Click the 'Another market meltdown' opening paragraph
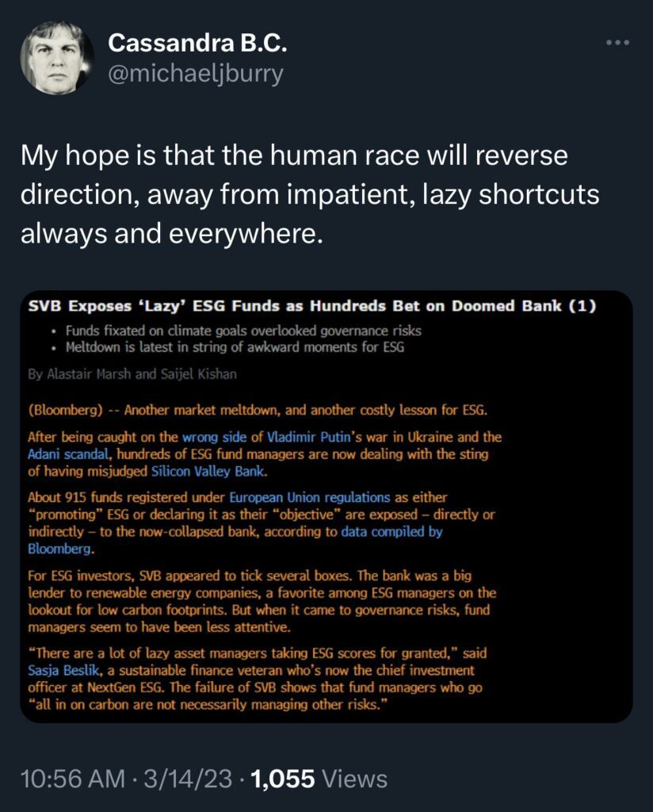 [x=257, y=409]
